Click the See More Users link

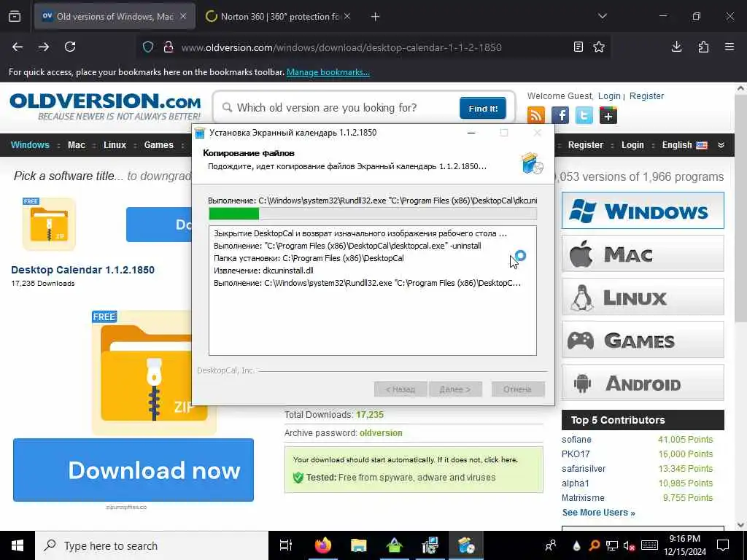click(598, 513)
